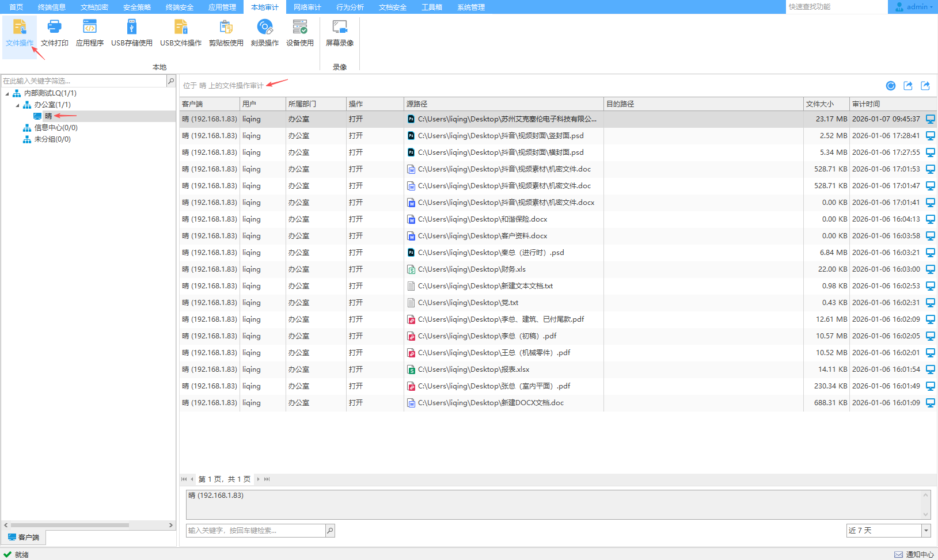Click the blue refresh icon
Viewport: 938px width, 560px height.
(x=890, y=86)
